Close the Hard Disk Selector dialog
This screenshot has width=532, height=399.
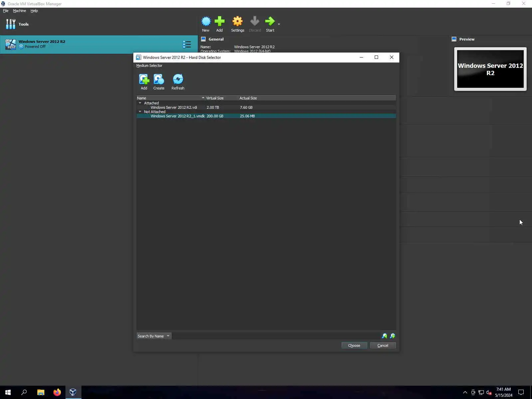pyautogui.click(x=392, y=57)
